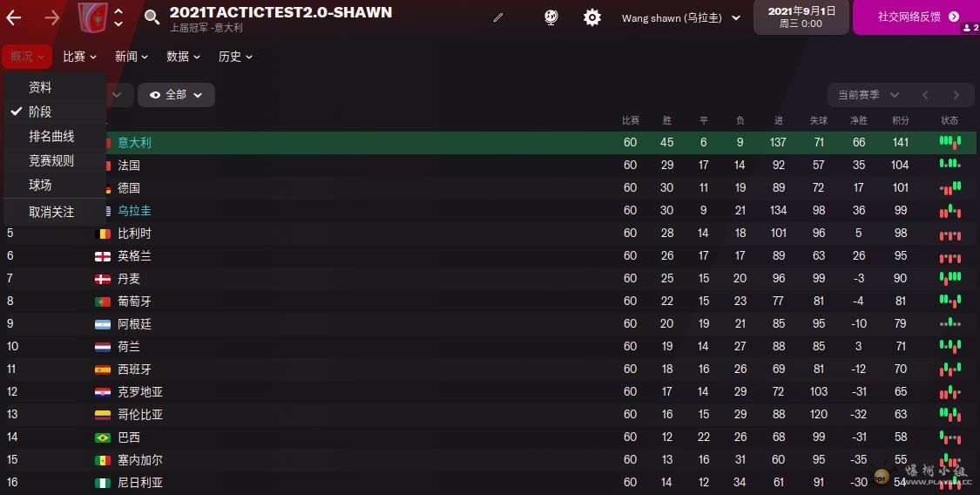This screenshot has width=980, height=495.
Task: Expand the 比赛 menu
Action: click(79, 57)
